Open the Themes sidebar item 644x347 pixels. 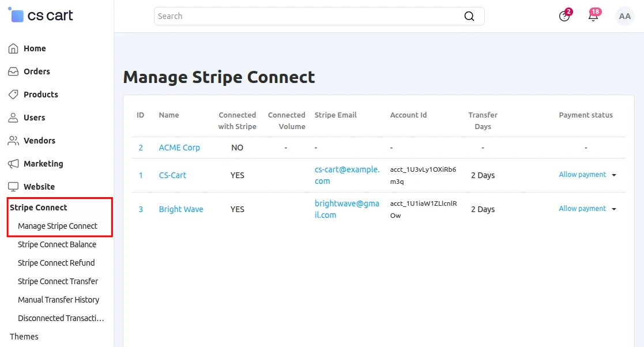(24, 337)
